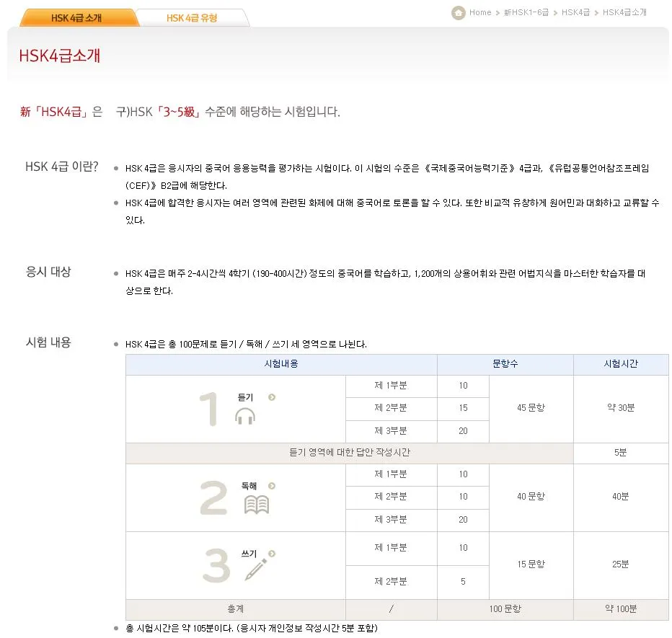Click the arrow icon next to 독해
The height and width of the screenshot is (638, 672).
click(272, 485)
